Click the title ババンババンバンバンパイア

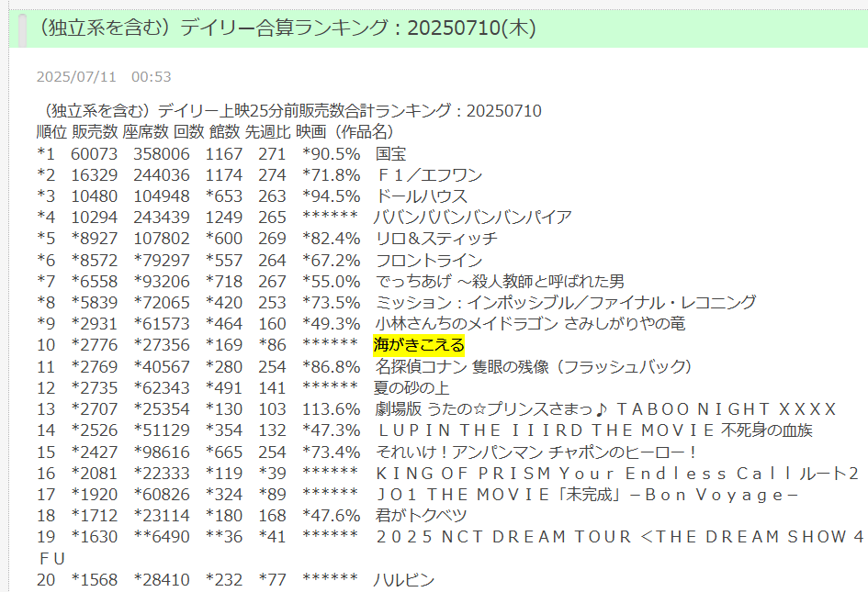click(472, 218)
